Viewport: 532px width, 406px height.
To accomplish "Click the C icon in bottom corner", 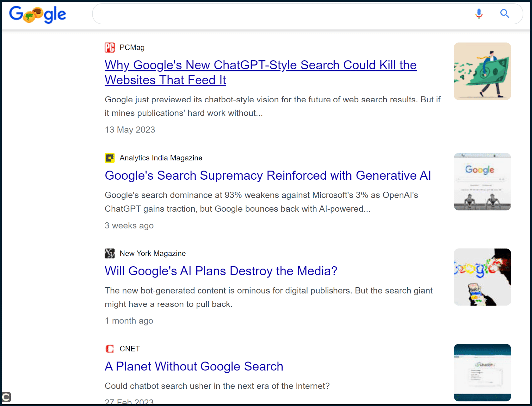I will coord(6,397).
